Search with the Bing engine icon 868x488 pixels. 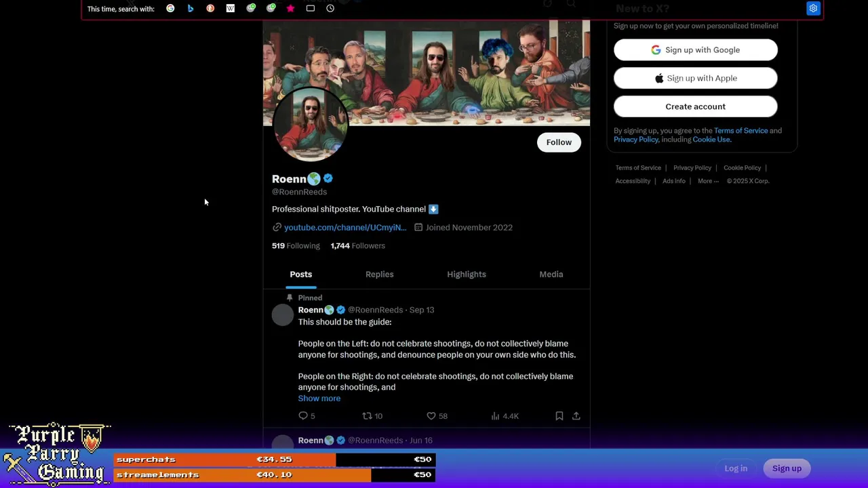click(191, 8)
